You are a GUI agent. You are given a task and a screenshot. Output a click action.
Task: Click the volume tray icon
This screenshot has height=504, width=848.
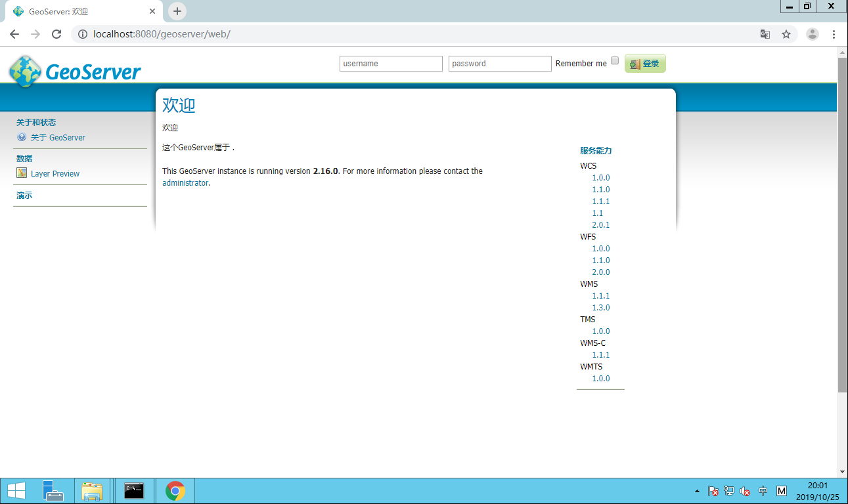click(x=745, y=491)
